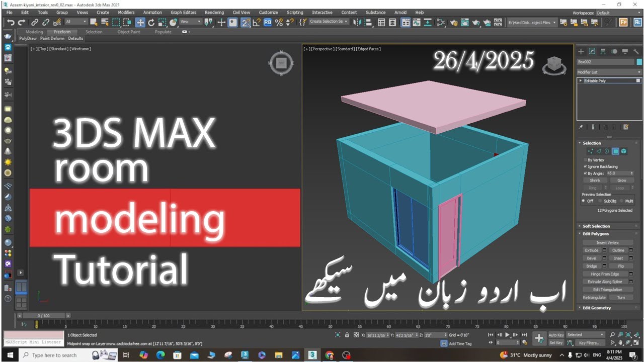Open the selection filter All dropdown
The height and width of the screenshot is (362, 644).
coord(76,22)
